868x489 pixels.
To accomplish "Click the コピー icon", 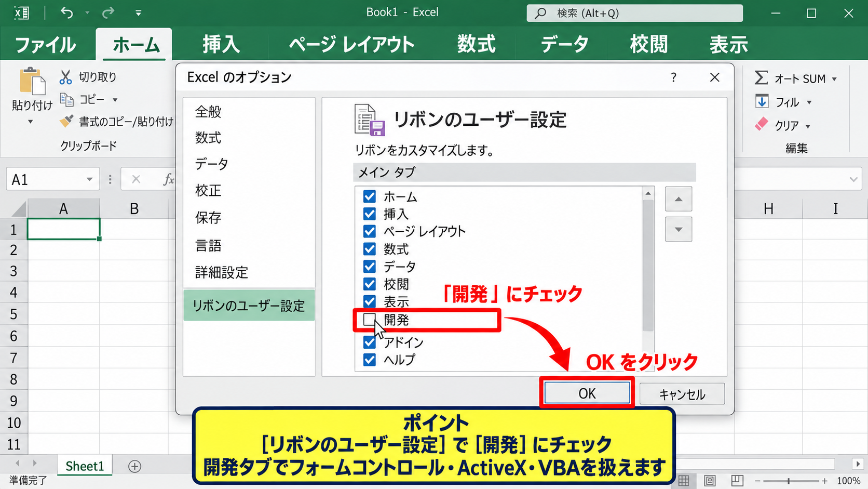I will click(66, 99).
